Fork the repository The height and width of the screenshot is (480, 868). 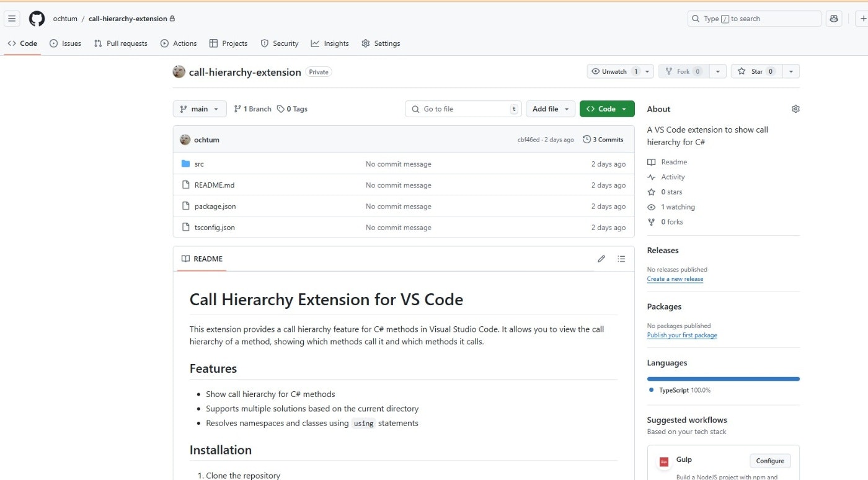tap(683, 71)
